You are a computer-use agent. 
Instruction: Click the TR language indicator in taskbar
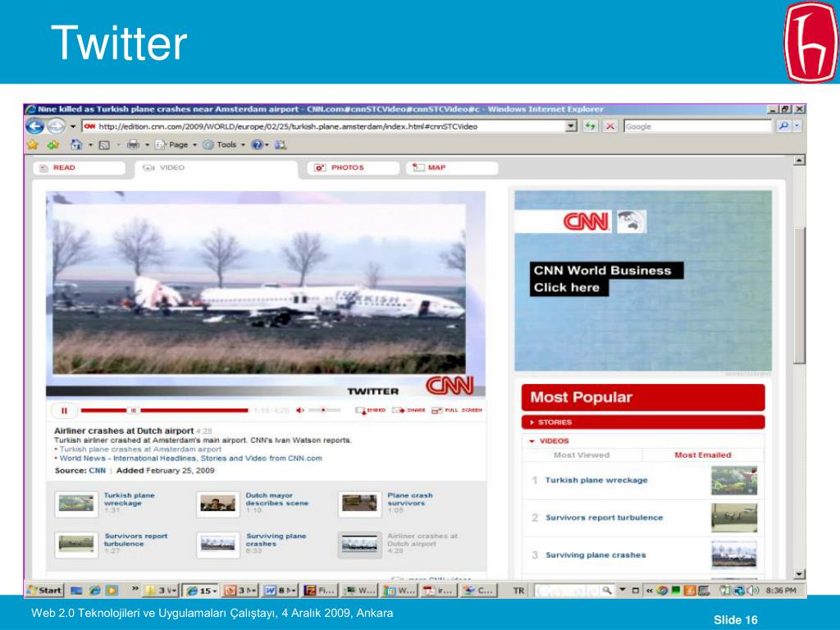(518, 591)
